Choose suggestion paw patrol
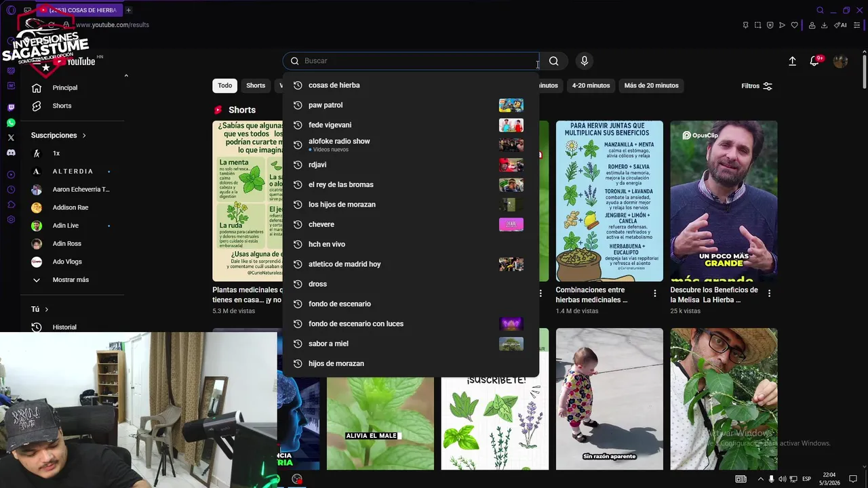868x488 pixels. click(x=410, y=105)
